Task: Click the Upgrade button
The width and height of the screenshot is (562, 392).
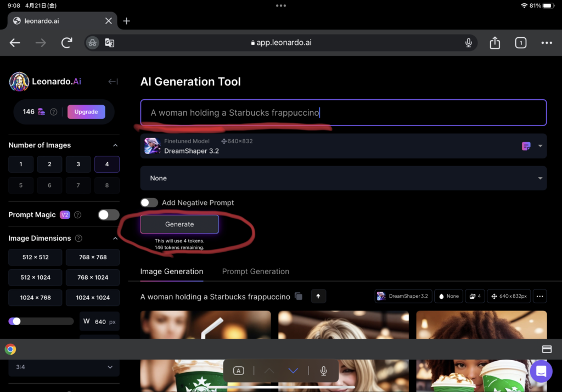Action: click(86, 112)
